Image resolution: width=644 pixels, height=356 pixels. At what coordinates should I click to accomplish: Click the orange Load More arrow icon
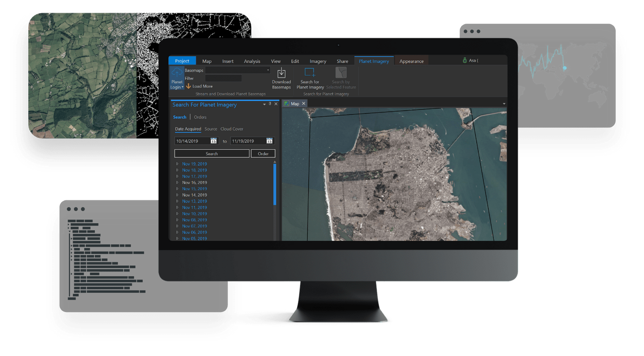[188, 86]
